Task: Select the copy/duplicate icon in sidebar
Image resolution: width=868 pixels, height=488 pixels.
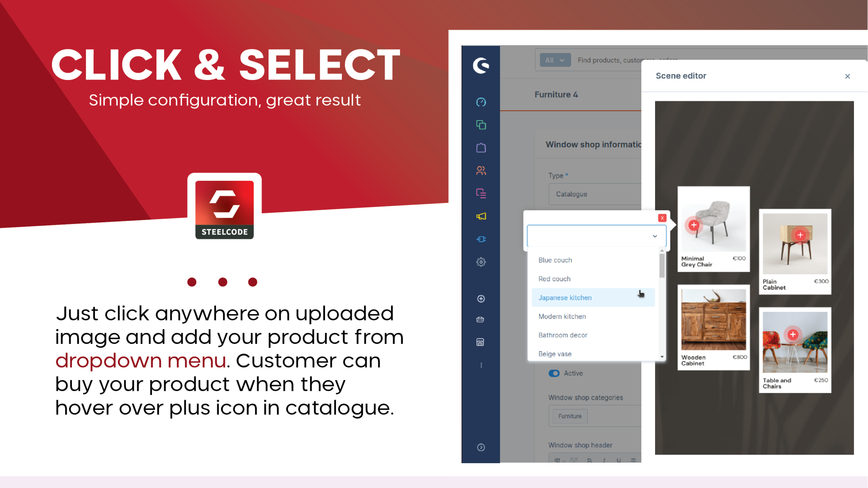Action: pos(481,125)
